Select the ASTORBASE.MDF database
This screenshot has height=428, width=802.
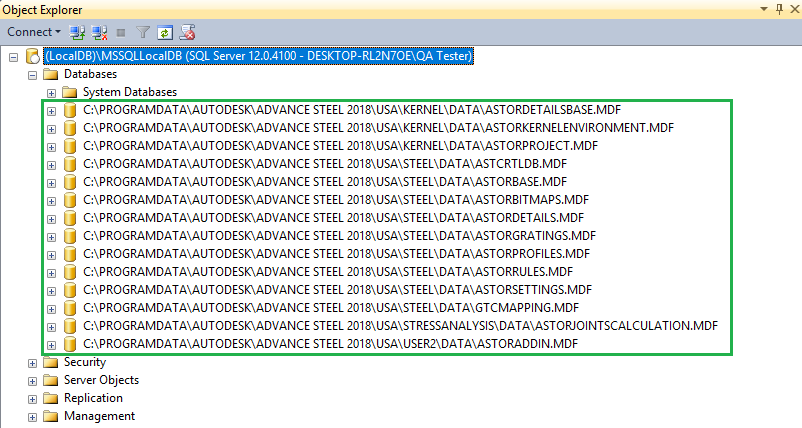325,182
